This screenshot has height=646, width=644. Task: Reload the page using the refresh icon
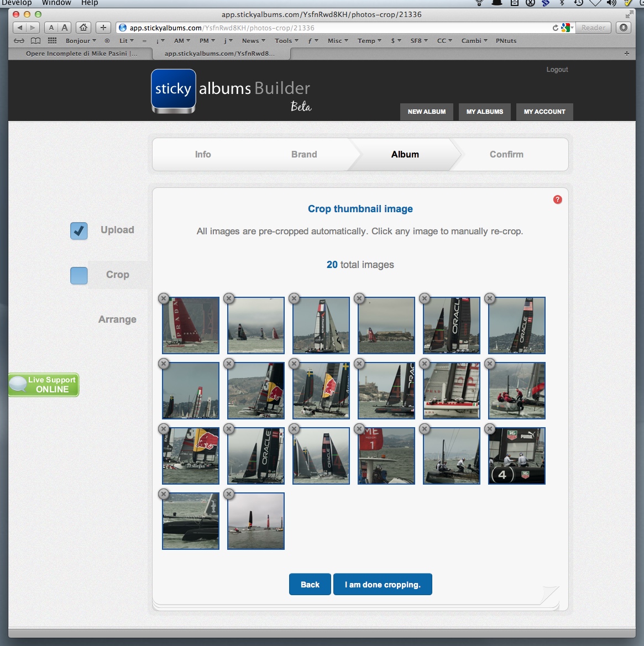pyautogui.click(x=556, y=28)
